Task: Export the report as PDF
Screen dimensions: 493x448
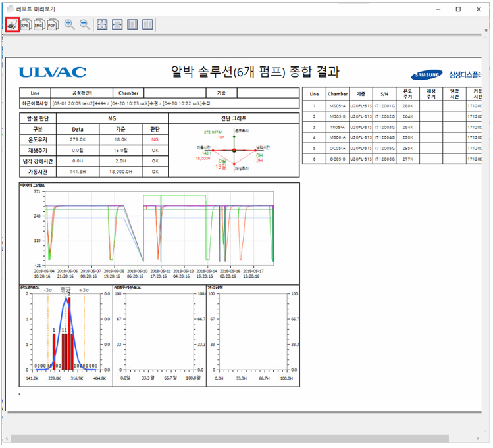Action: tap(52, 24)
